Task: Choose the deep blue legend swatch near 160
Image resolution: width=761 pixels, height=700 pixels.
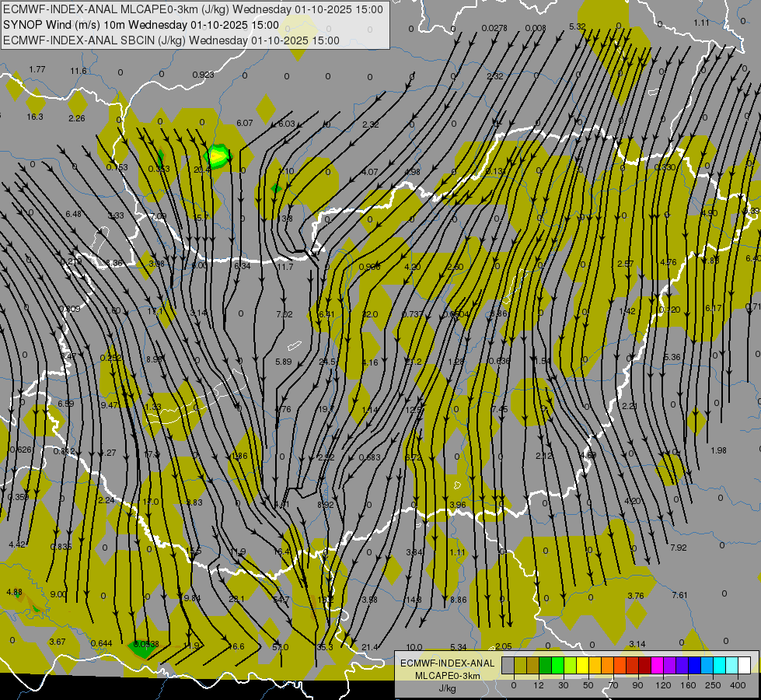Action: point(694,665)
